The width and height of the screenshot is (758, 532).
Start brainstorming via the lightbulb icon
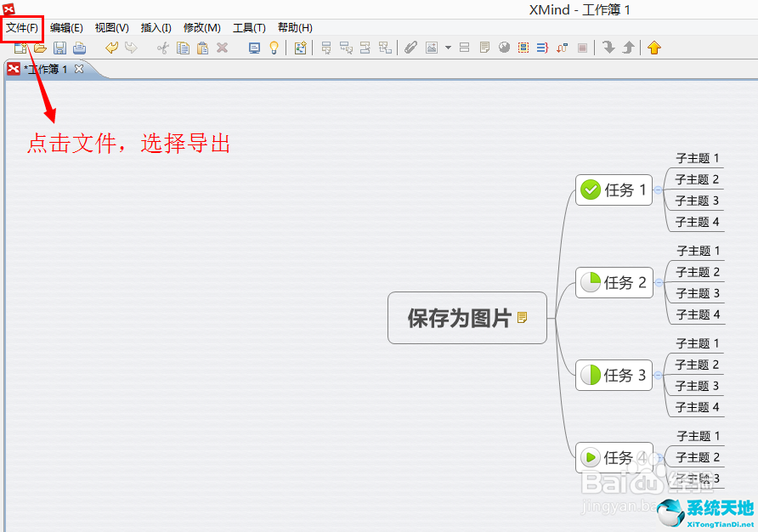click(274, 48)
